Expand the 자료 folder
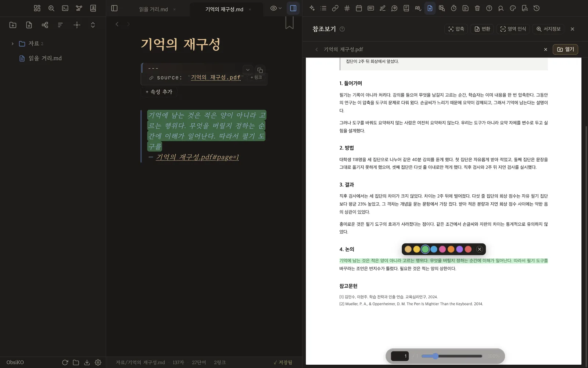Screen dimensions: 588x368 tap(12, 43)
